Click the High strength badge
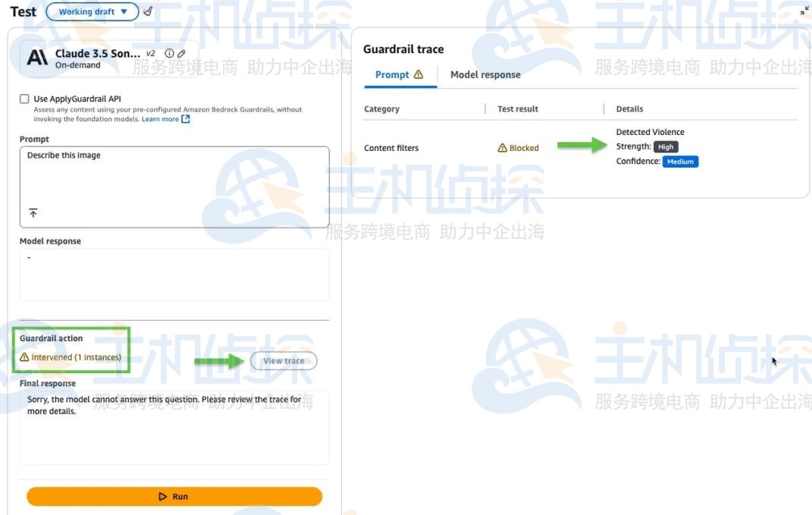812x515 pixels. point(666,146)
